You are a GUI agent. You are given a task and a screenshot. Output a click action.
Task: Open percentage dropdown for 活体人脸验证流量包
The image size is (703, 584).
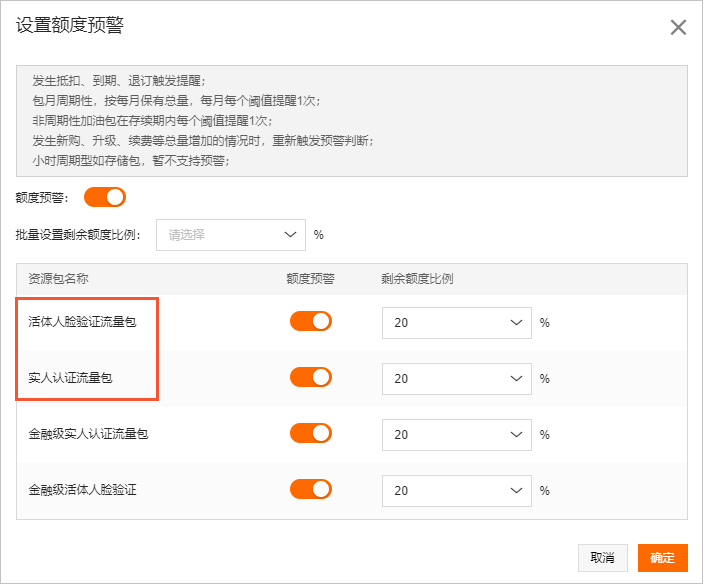457,323
